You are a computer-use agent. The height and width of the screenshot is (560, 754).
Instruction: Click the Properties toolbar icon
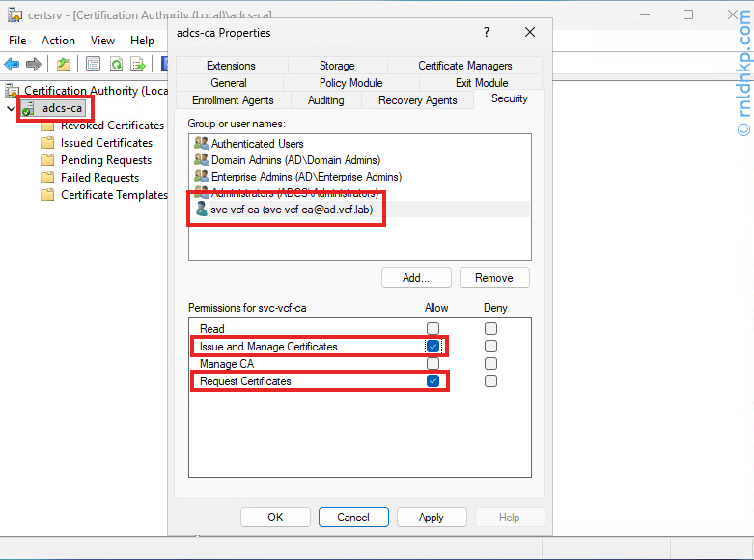93,65
